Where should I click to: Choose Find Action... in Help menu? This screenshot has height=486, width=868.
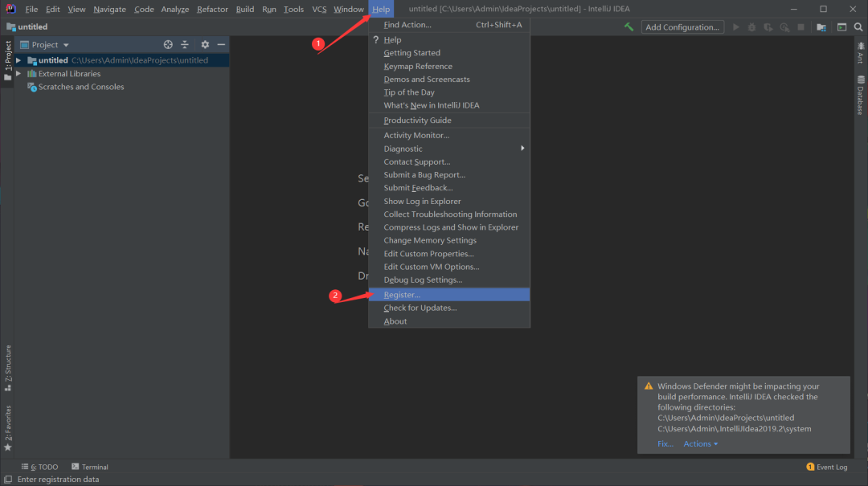tap(449, 24)
